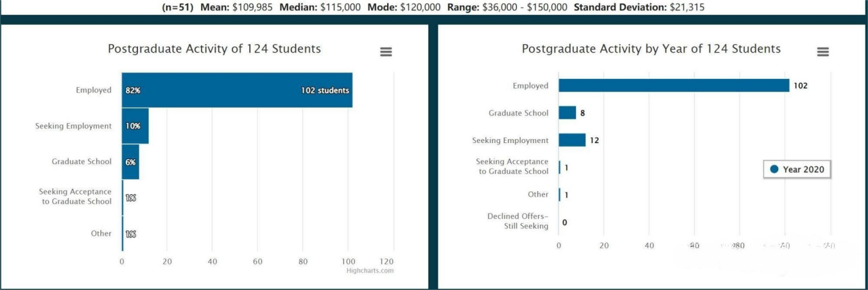868x290 pixels.
Task: Click the Declined Offers-Still Seeking axis label
Action: tap(517, 221)
